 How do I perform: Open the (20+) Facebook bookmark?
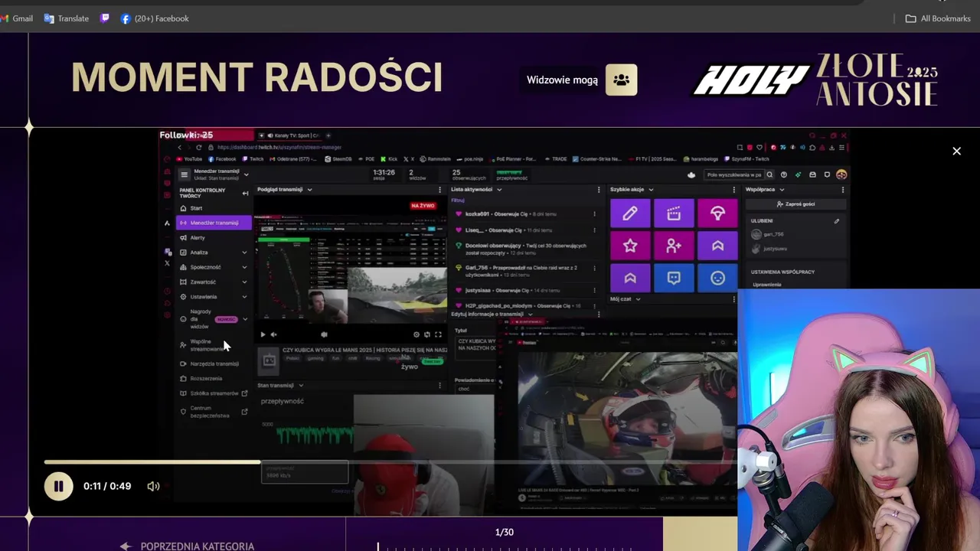coord(155,18)
